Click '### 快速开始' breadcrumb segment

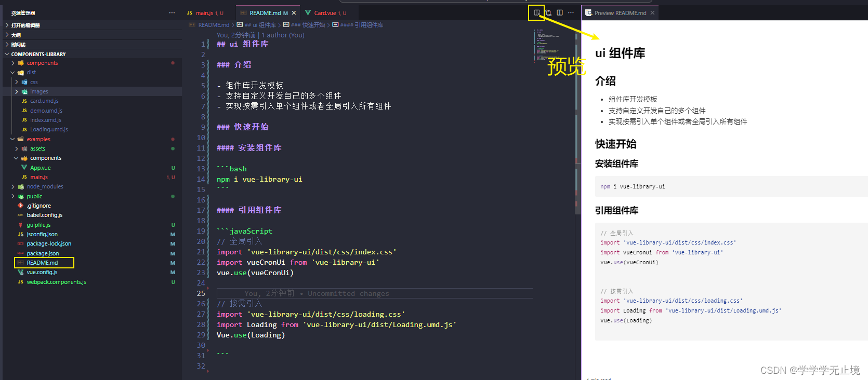[308, 25]
